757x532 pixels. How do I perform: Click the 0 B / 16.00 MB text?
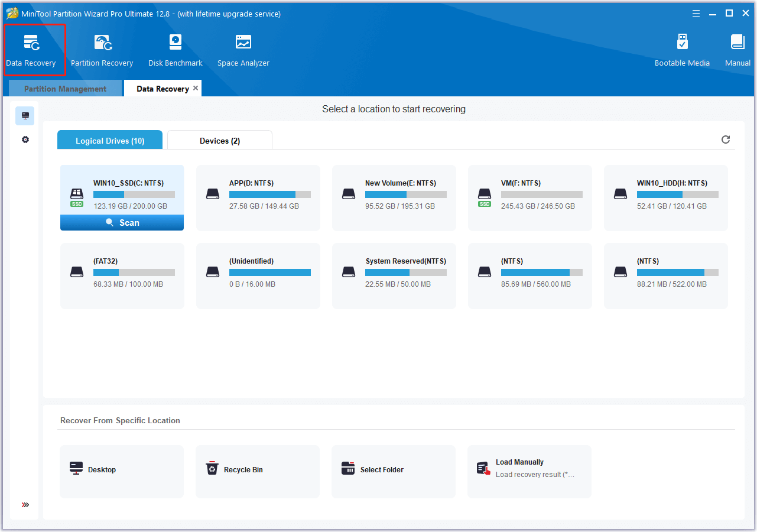point(252,284)
